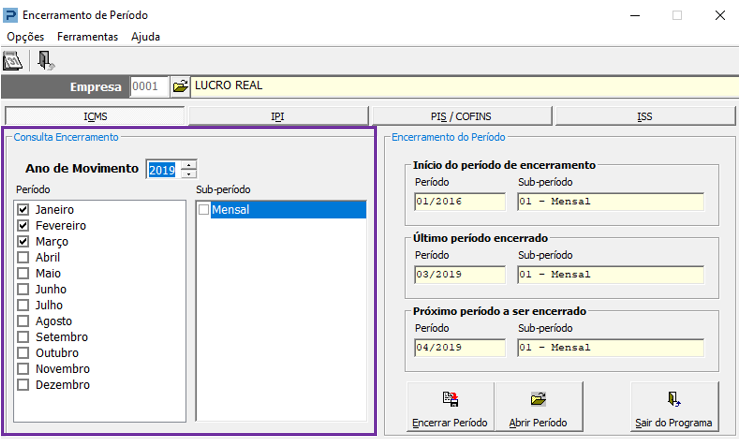Image resolution: width=741 pixels, height=439 pixels.
Task: Switch to the PIS / COFINS tab
Action: 461,116
